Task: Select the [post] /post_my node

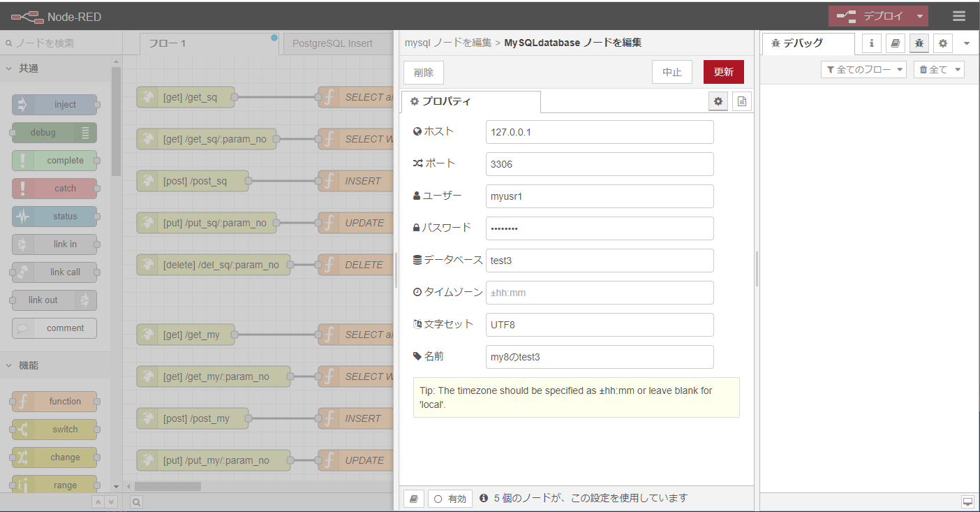Action: [x=193, y=418]
